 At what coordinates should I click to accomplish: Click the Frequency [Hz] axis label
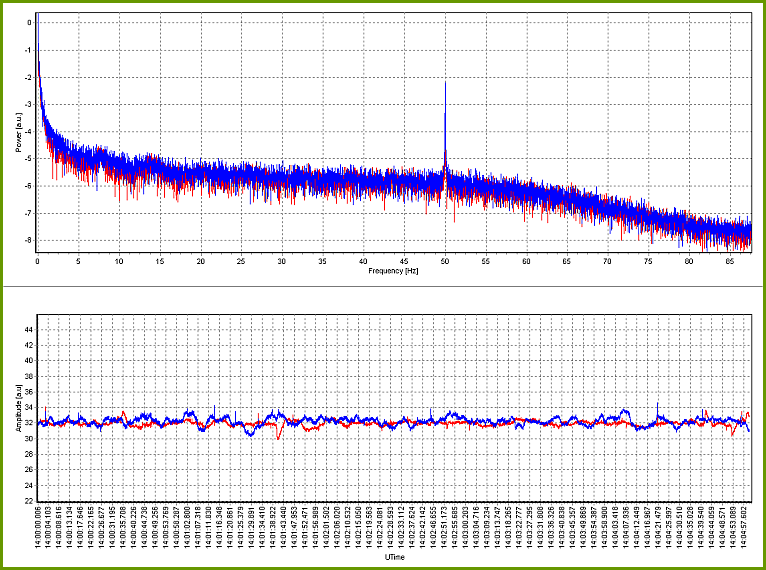(391, 271)
